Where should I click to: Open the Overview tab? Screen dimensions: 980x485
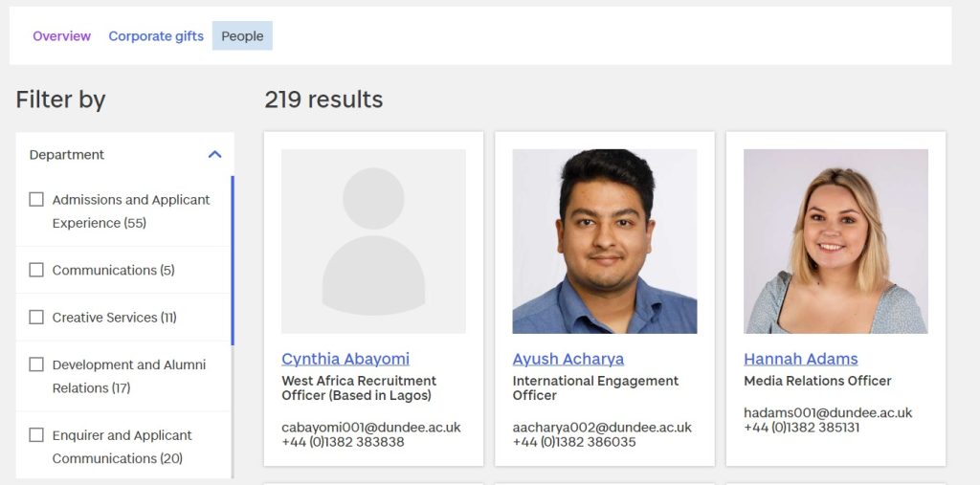click(61, 36)
